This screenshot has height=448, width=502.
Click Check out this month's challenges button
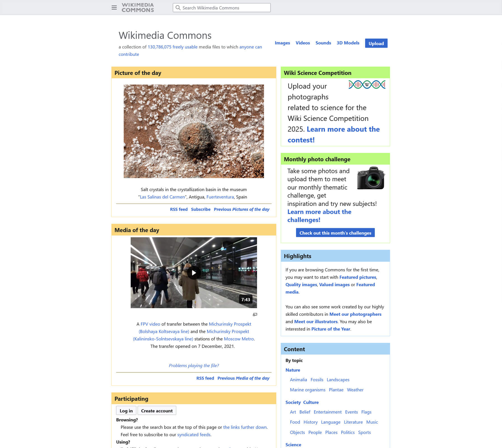[x=335, y=233]
